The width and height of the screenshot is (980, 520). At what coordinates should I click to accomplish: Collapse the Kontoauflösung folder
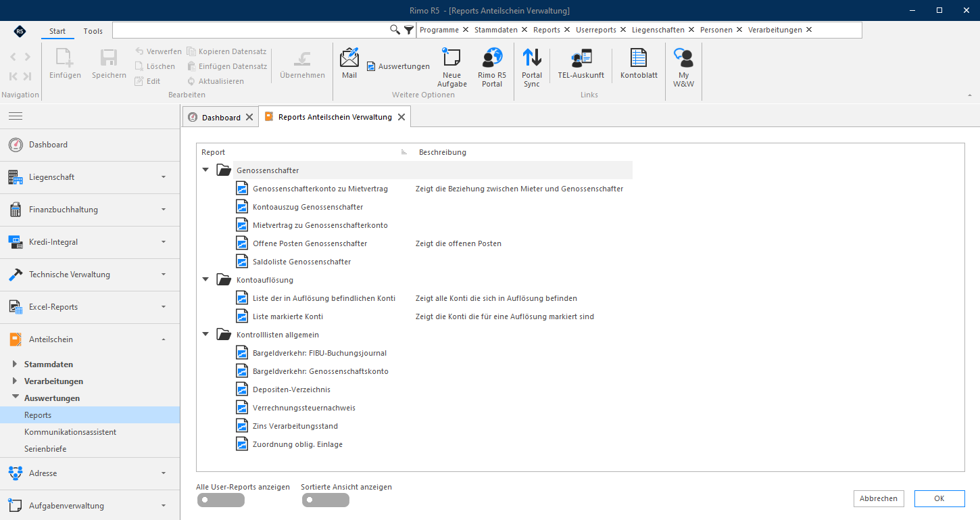coord(205,279)
